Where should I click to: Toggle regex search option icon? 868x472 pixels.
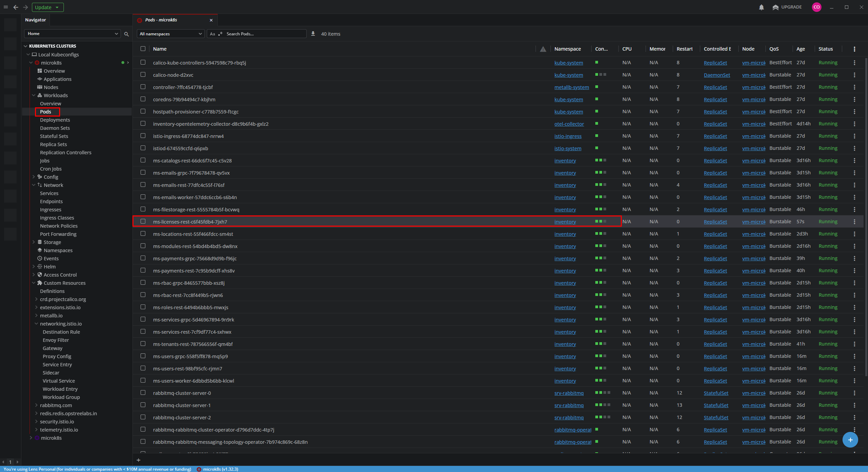coord(220,34)
